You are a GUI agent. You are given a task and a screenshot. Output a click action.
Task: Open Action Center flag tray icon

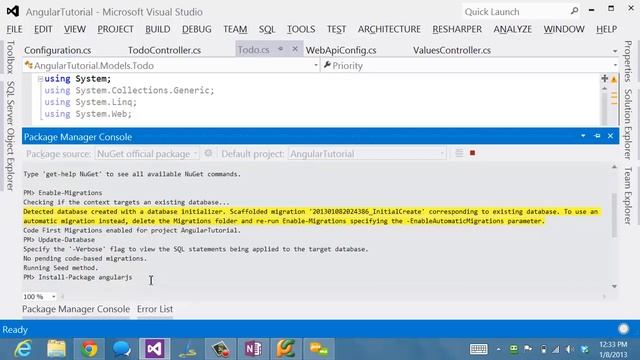(x=528, y=349)
